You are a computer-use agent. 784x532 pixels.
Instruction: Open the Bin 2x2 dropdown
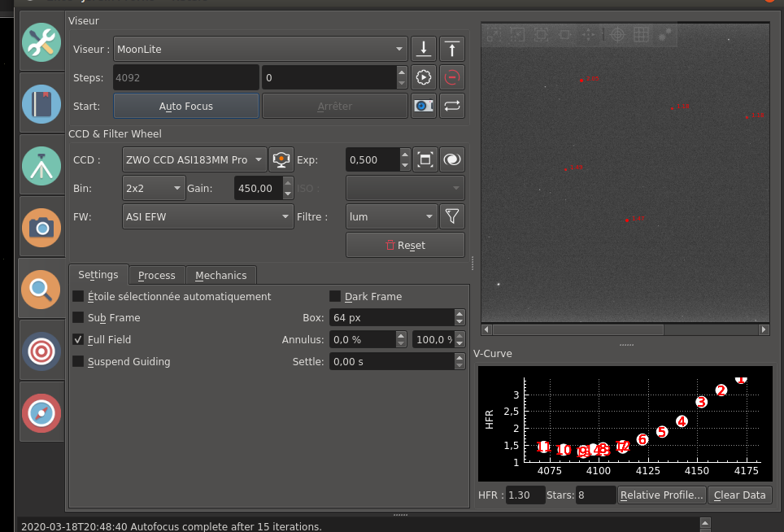tap(154, 188)
